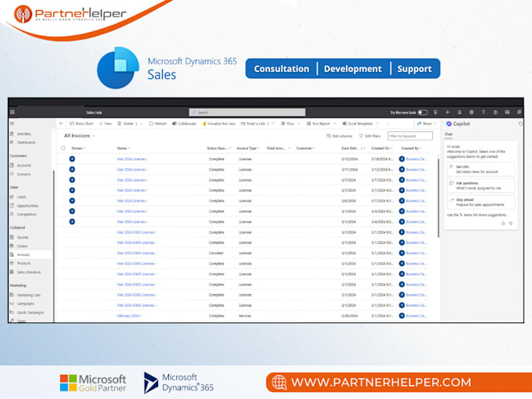Open the help question mark icon
This screenshot has width=532, height=399.
point(483,113)
